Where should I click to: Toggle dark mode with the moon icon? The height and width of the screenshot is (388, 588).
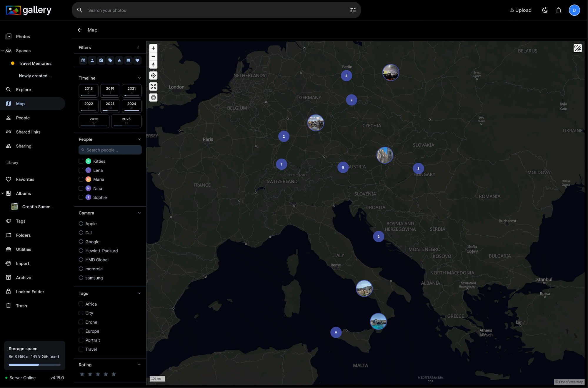point(545,10)
